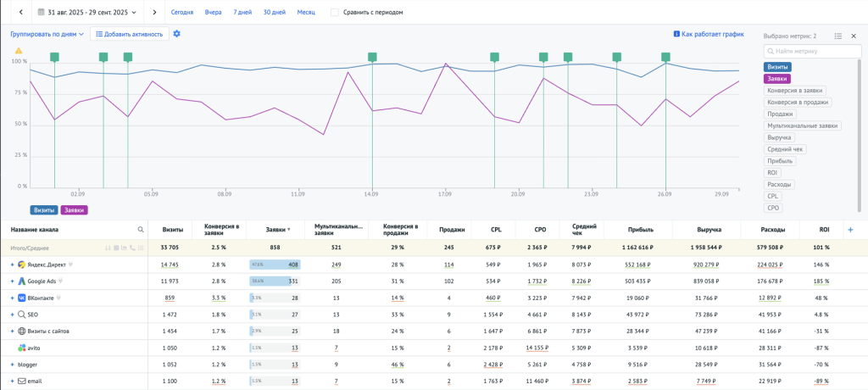Click the Google Ads channel icon
This screenshot has height=390, width=868.
coord(21,281)
